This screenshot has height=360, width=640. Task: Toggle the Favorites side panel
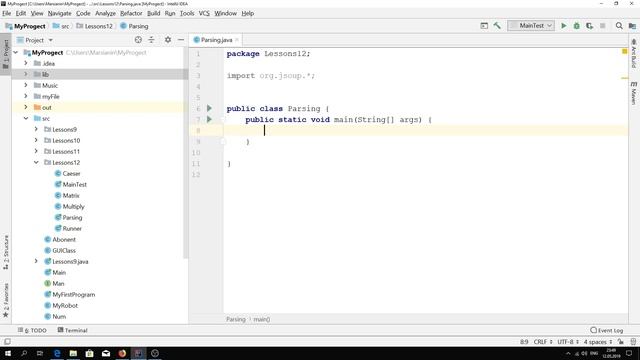tap(6, 300)
